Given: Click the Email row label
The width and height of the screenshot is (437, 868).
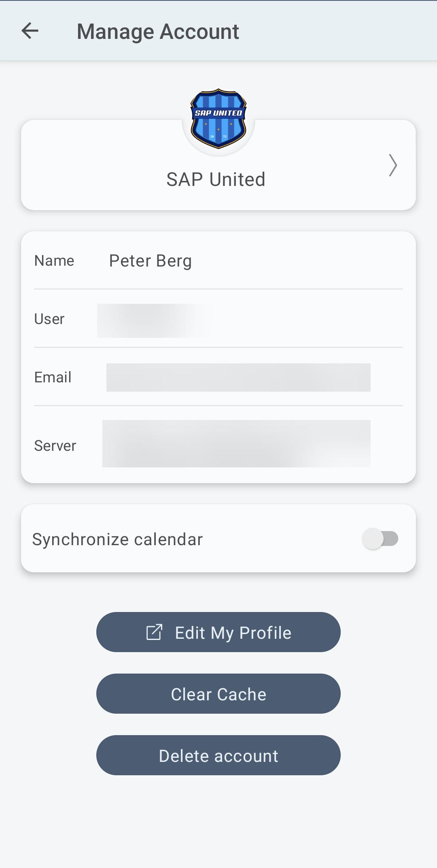Looking at the screenshot, I should tap(53, 377).
